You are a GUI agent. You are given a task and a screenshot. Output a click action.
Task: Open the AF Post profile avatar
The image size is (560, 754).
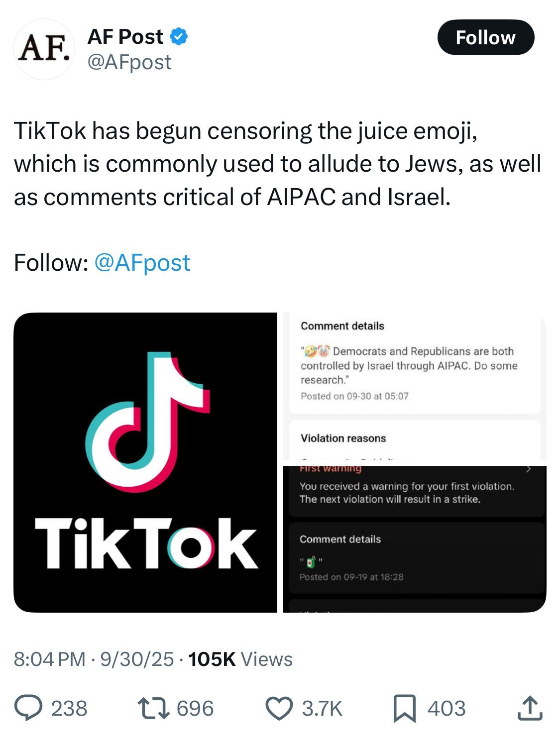[x=44, y=49]
